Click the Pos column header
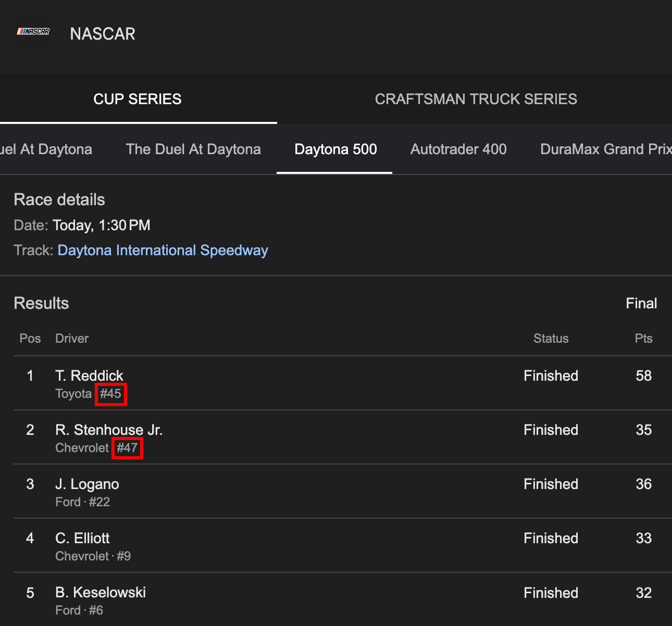672x626 pixels. point(30,339)
